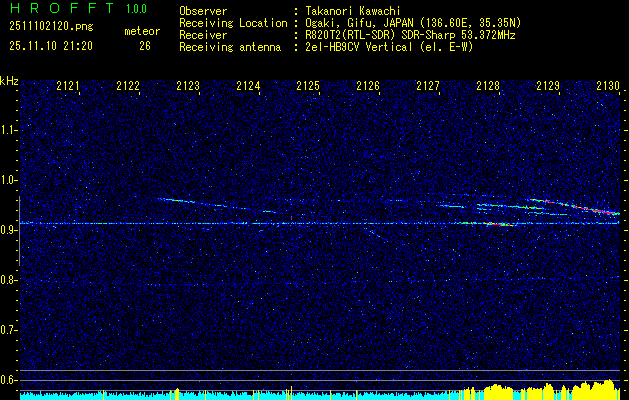The image size is (629, 400).
Task: Click the red echo trace below 2128
Action: pyautogui.click(x=497, y=224)
